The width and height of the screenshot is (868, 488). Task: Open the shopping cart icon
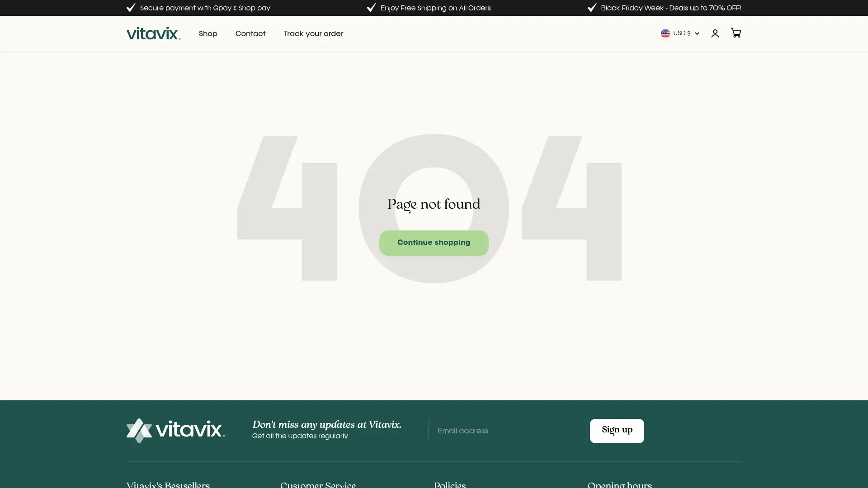click(736, 33)
